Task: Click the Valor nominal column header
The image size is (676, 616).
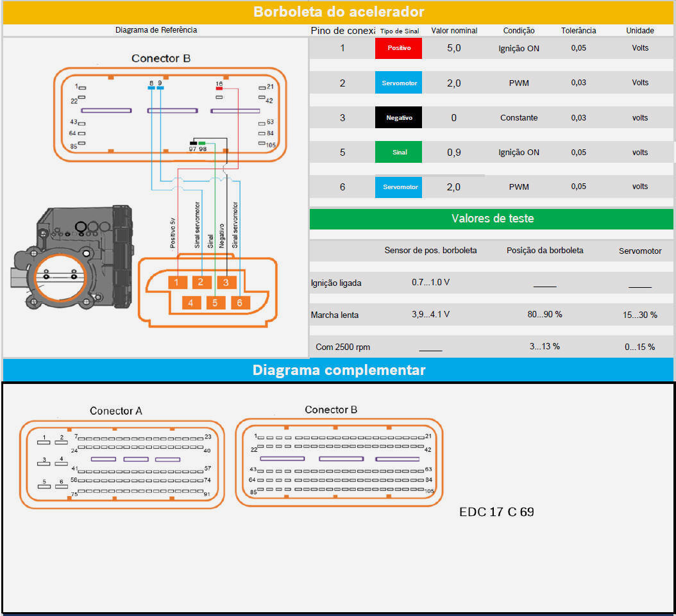Action: (454, 31)
